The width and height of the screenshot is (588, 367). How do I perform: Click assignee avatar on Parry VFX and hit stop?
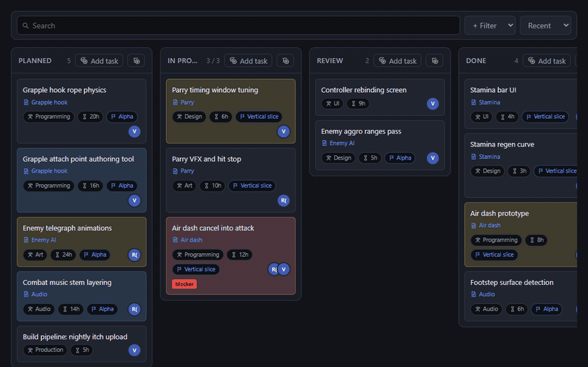284,200
